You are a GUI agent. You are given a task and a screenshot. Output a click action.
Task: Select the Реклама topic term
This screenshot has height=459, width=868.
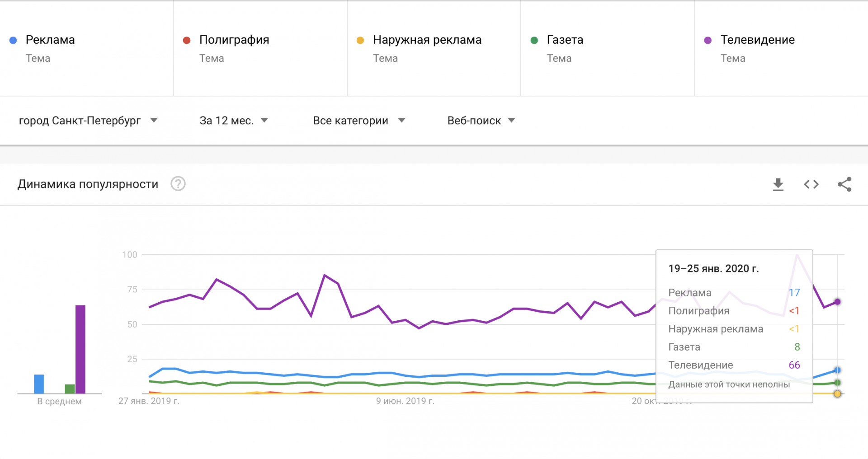[50, 40]
